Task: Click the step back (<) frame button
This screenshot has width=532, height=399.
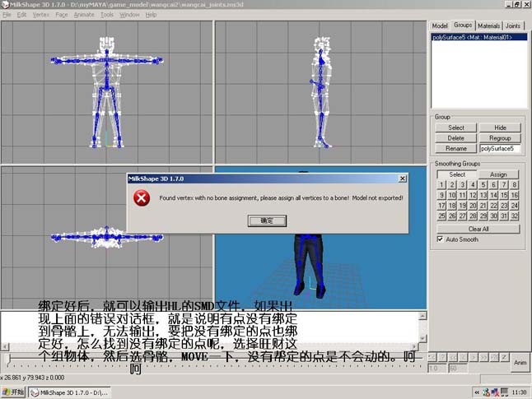Action: click(463, 357)
